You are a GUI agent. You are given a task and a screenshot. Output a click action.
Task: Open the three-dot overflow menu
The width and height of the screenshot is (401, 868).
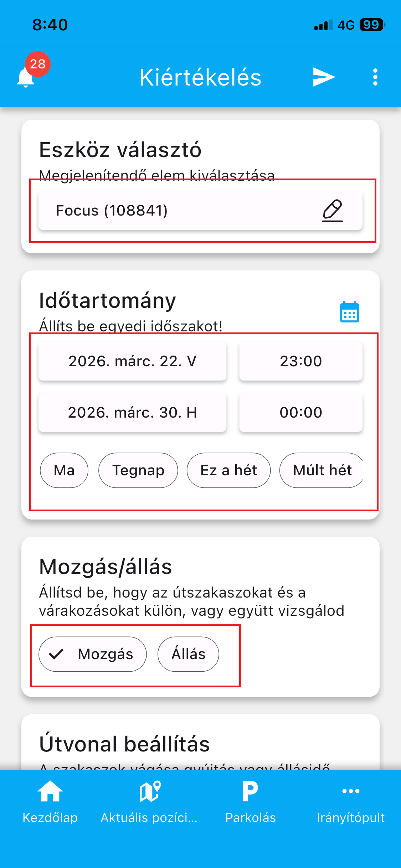375,77
